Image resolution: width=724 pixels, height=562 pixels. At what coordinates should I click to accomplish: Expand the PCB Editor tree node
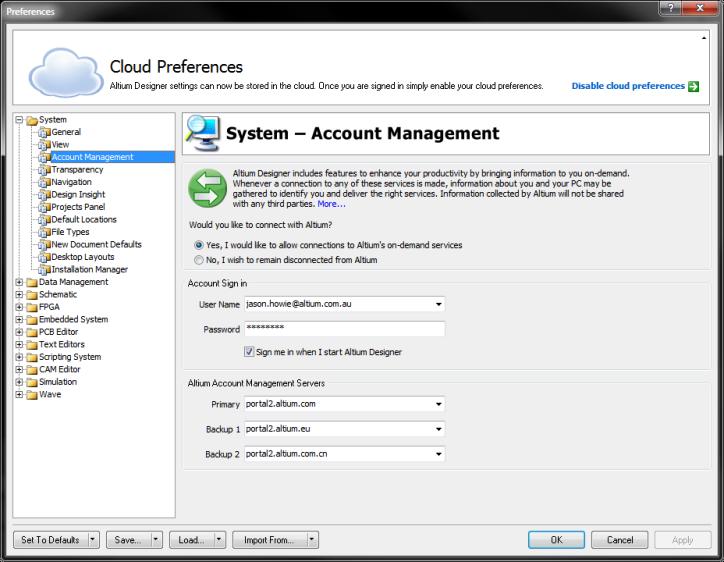pos(19,332)
